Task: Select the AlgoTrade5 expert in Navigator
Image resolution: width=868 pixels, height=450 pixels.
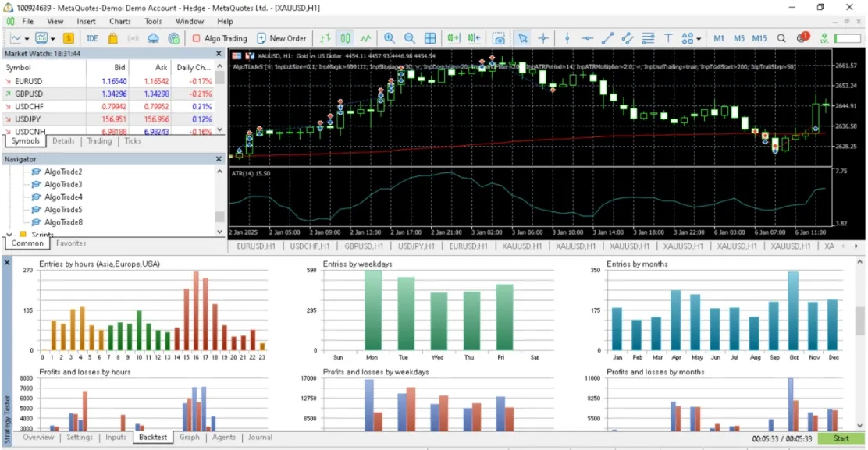Action: (x=63, y=210)
